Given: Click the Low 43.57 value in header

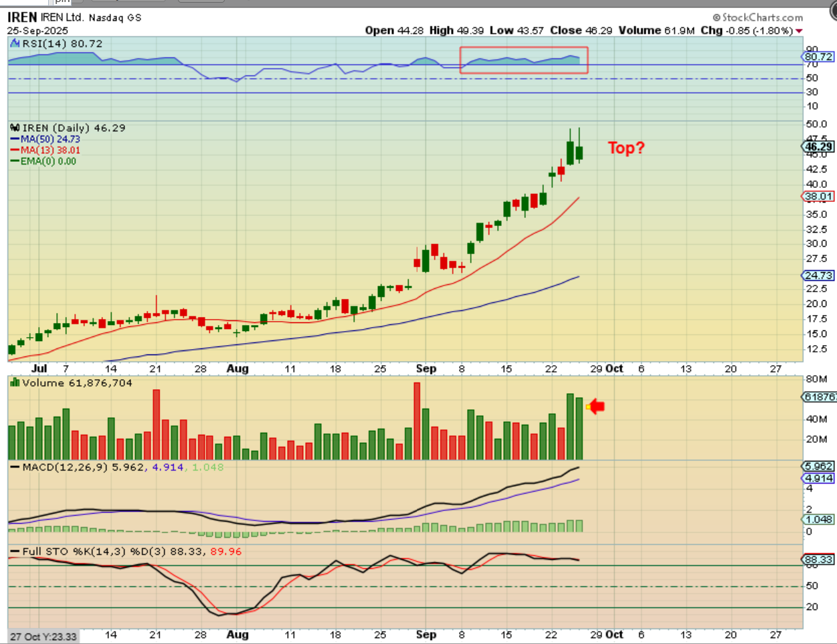Looking at the screenshot, I should [x=517, y=31].
